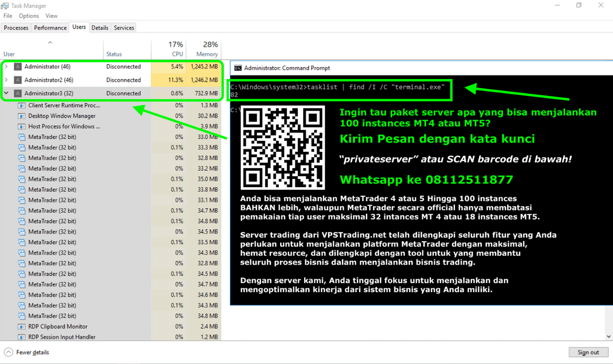The height and width of the screenshot is (364, 613).
Task: Expand the Administrator (46) user row
Action: click(6, 67)
